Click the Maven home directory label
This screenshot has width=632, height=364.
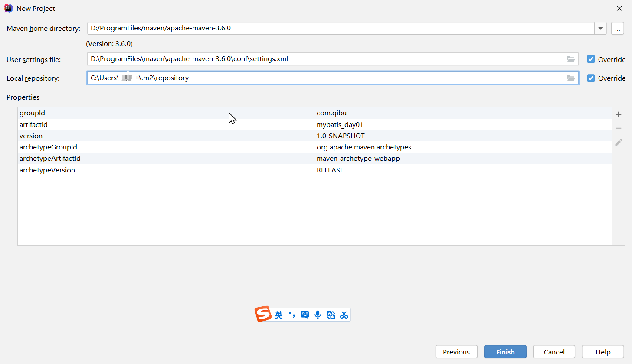point(43,29)
